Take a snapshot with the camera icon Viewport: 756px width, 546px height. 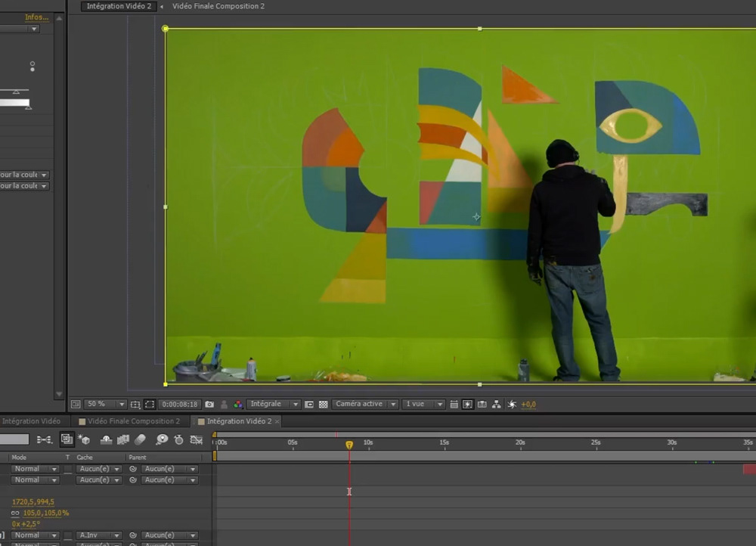(209, 405)
